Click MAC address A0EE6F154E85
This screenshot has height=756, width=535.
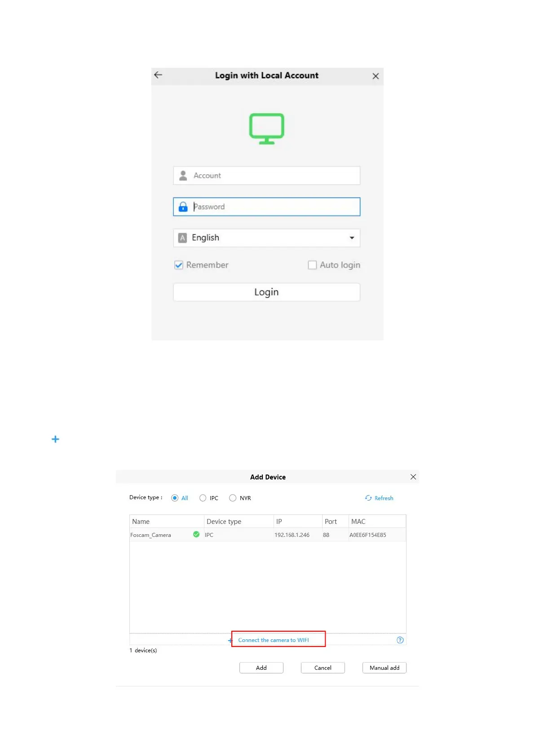[x=368, y=535]
